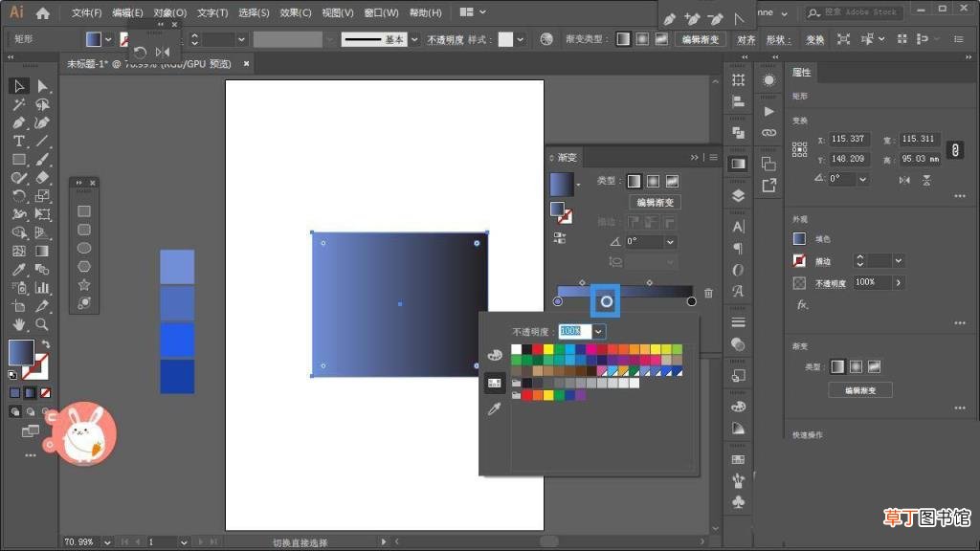Open the stop opacity dropdown

point(598,331)
